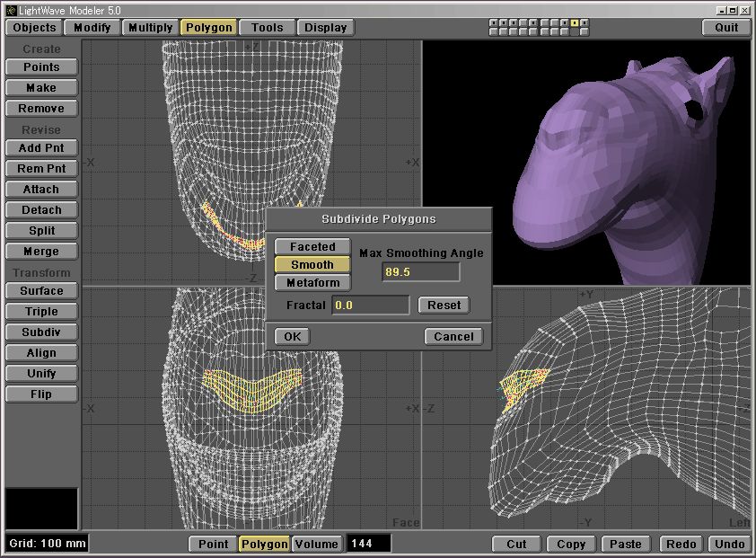
Task: Choose the Faceted subdivide mode
Action: (x=312, y=247)
